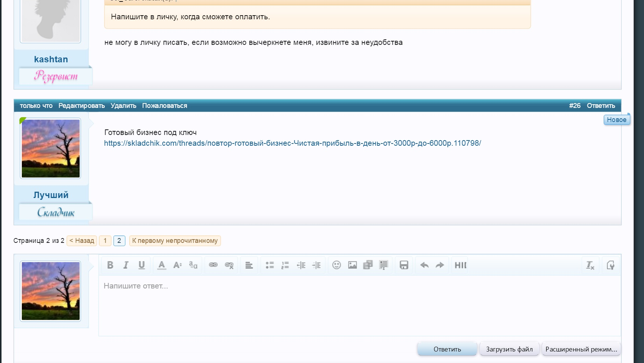Click the '< Назад' pagination link
The height and width of the screenshot is (363, 644).
coord(82,241)
